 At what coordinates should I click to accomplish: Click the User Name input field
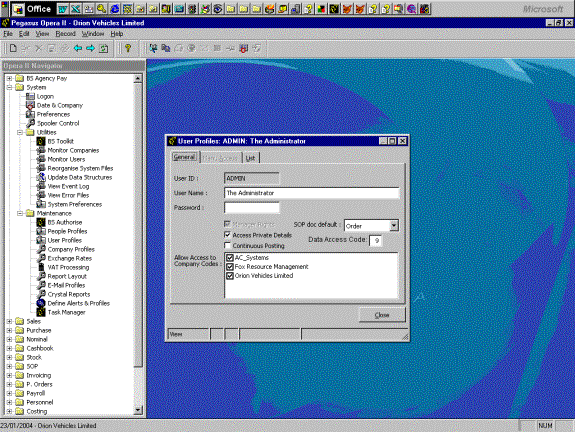pos(312,193)
